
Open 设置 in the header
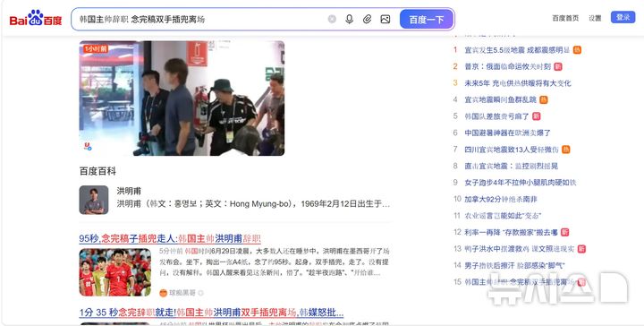coord(595,18)
